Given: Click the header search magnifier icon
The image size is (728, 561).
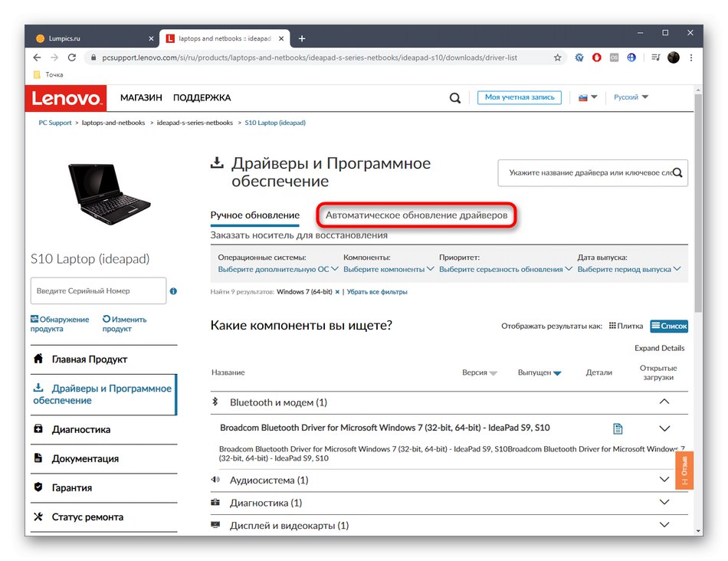Looking at the screenshot, I should click(455, 98).
